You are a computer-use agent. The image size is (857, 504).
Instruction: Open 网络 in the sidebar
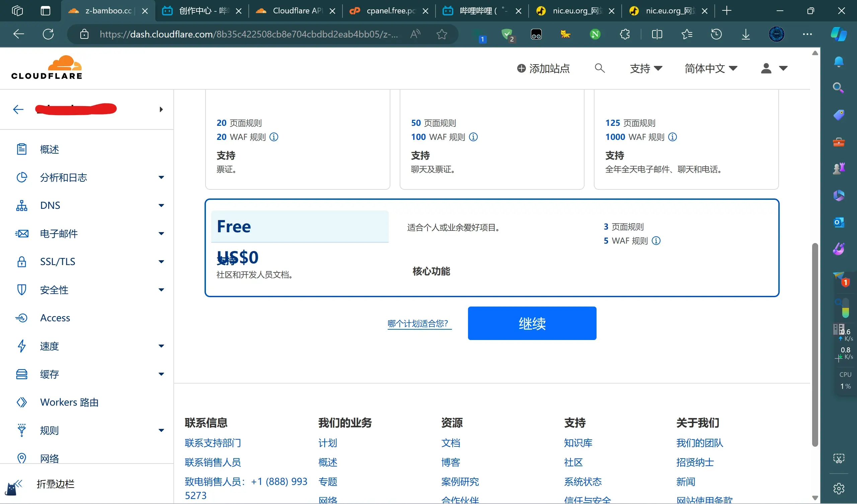(x=49, y=458)
